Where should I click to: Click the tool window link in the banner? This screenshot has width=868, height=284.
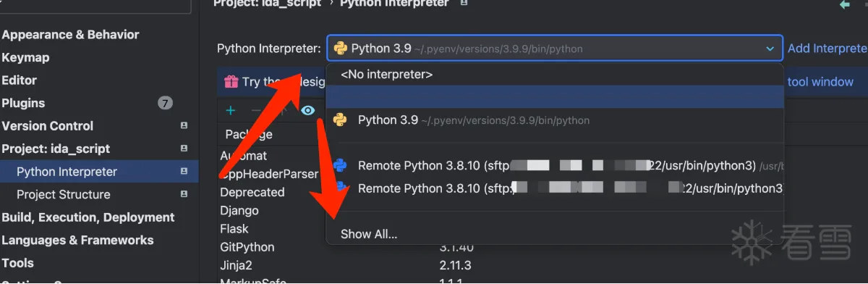point(820,82)
